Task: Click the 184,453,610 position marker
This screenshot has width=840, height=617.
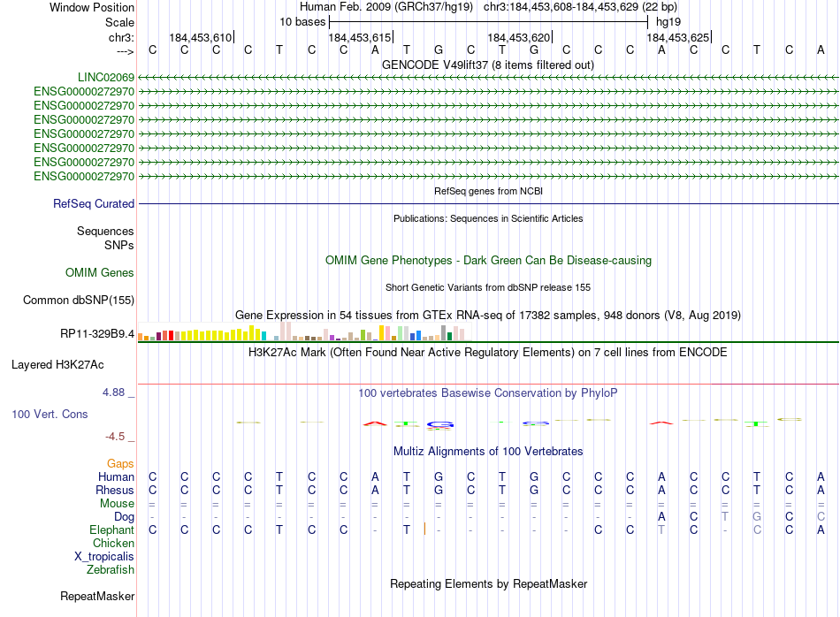Action: point(201,37)
